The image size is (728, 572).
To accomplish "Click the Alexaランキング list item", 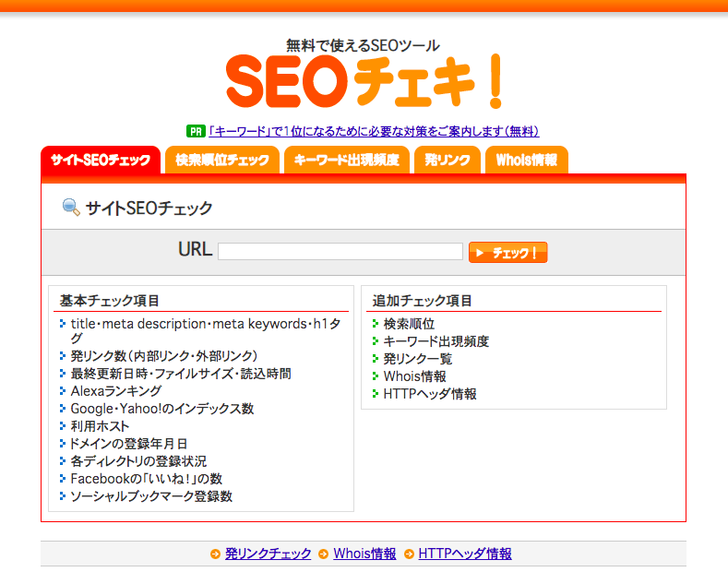I will (x=116, y=391).
